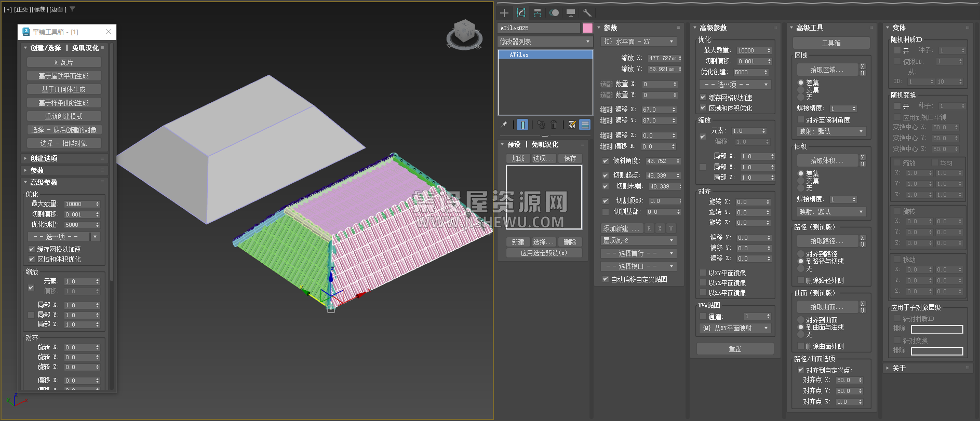This screenshot has height=421, width=980.
Task: Open the 边面 viewport display menu
Action: [x=57, y=9]
